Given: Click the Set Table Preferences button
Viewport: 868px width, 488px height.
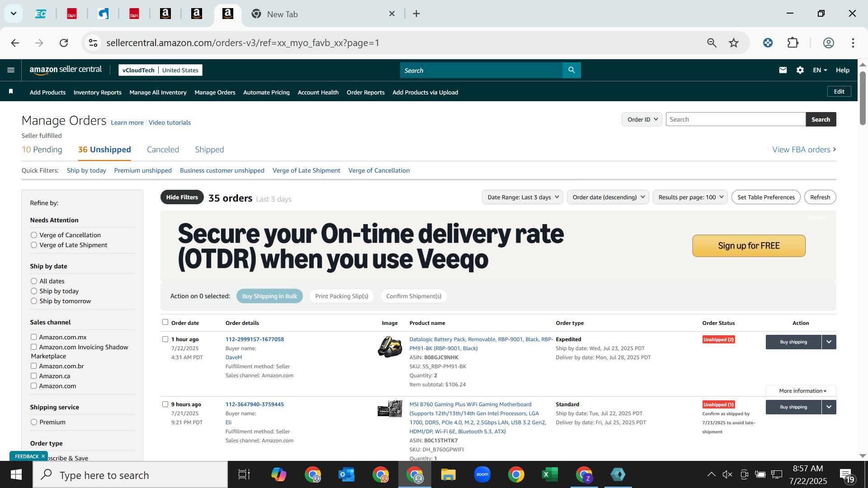Looking at the screenshot, I should pos(766,197).
